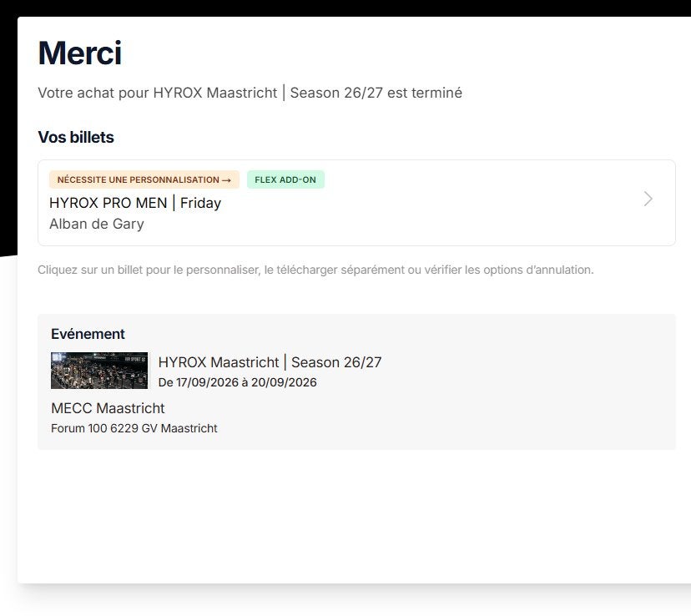
Task: Click the event title HYROX Maastricht | Season 26/27
Action: 270,362
